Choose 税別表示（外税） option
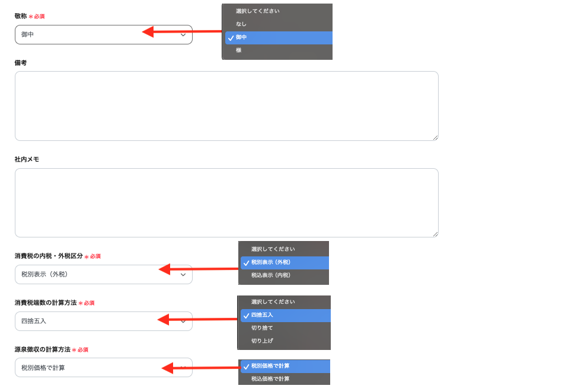575x392 pixels. coord(270,262)
